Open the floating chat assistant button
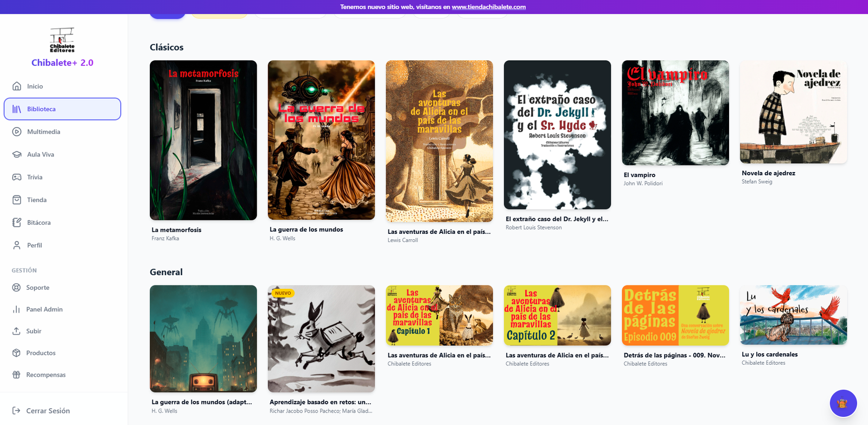 coord(843,403)
